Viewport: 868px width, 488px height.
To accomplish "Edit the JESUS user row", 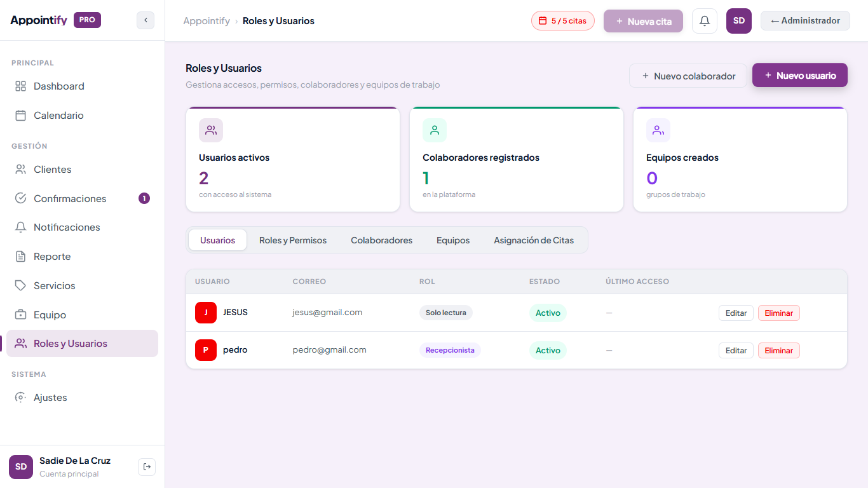I will (x=736, y=313).
